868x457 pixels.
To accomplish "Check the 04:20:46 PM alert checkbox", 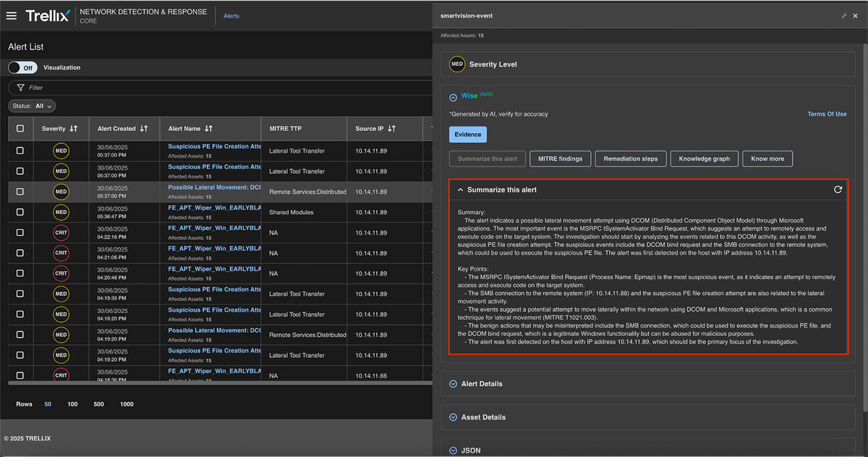I will coord(20,273).
